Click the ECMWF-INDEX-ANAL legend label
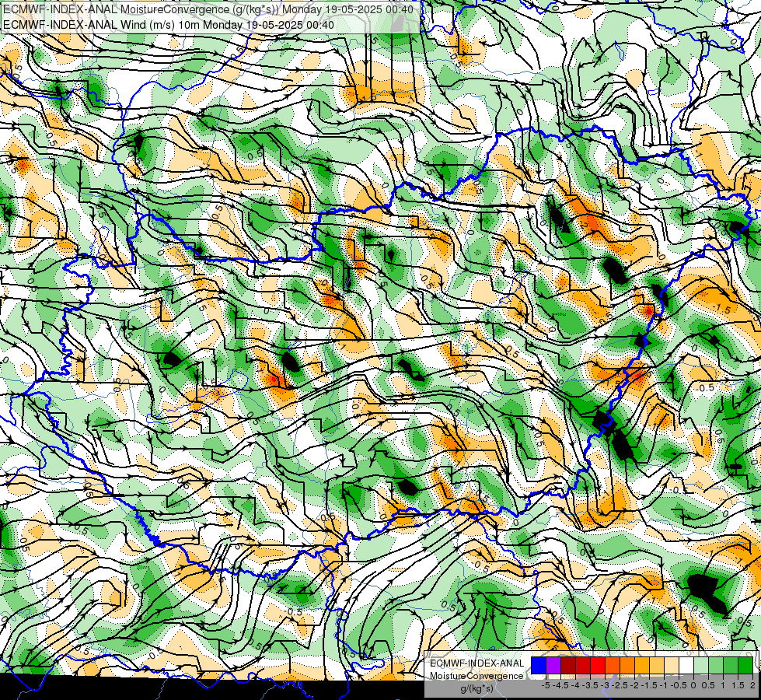Image resolution: width=761 pixels, height=700 pixels. [477, 663]
